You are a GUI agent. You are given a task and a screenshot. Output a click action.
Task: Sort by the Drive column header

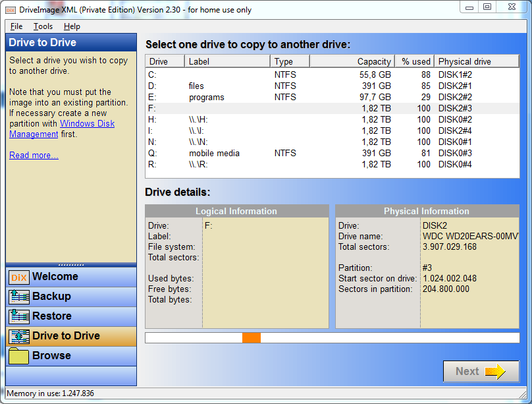(x=165, y=61)
